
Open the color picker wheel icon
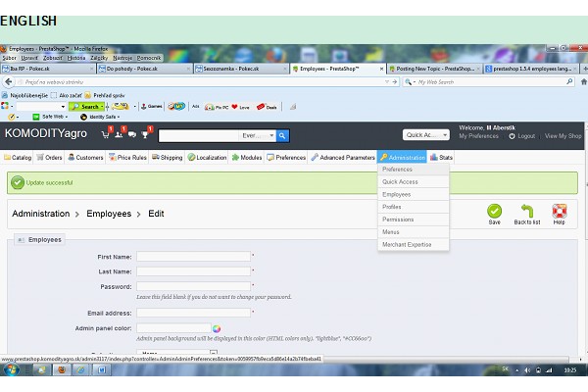(x=217, y=329)
